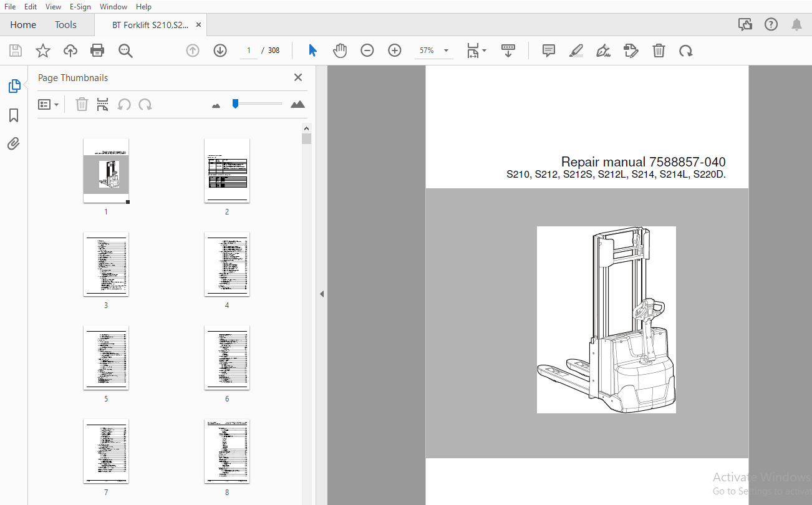Screen dimensions: 812x505
Task: Select page 7 thumbnail
Action: (x=106, y=451)
